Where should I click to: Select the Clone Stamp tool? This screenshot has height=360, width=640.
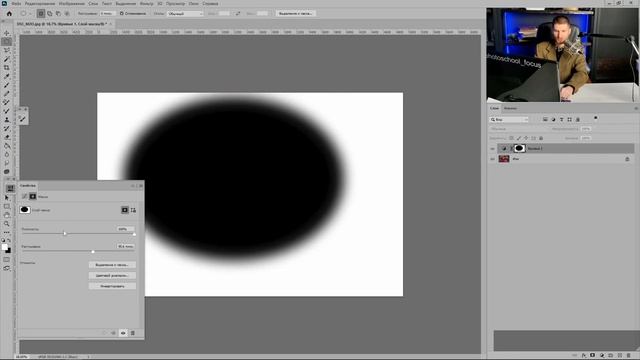(7, 120)
